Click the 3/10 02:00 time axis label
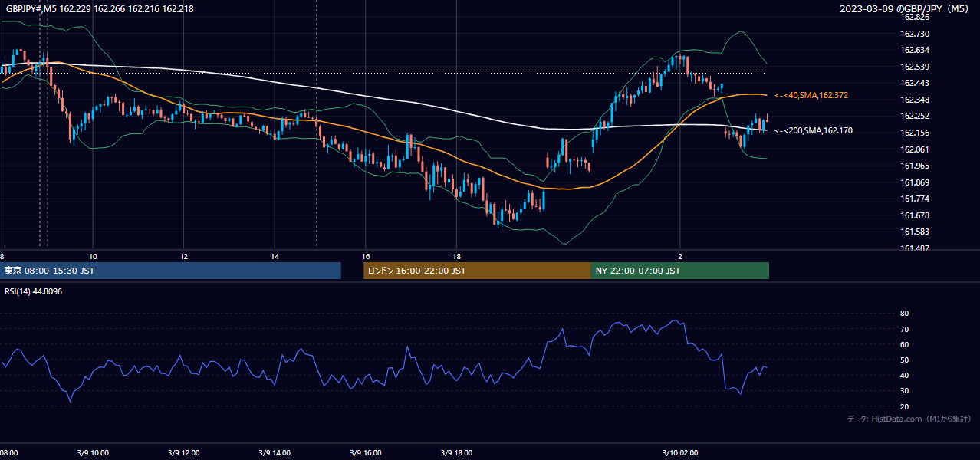The height and width of the screenshot is (460, 980). tap(680, 453)
